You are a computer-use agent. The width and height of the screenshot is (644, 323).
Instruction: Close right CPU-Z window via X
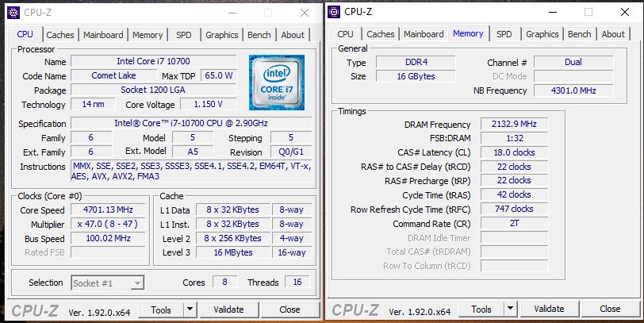click(x=625, y=12)
